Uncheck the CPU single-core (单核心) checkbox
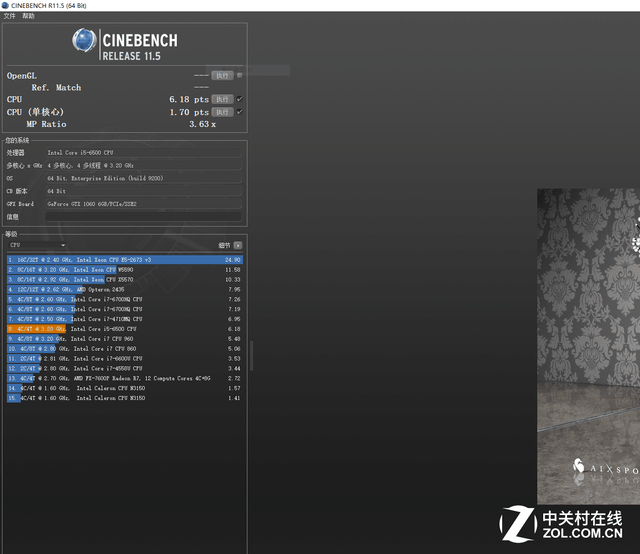Viewport: 640px width, 554px height. point(239,112)
